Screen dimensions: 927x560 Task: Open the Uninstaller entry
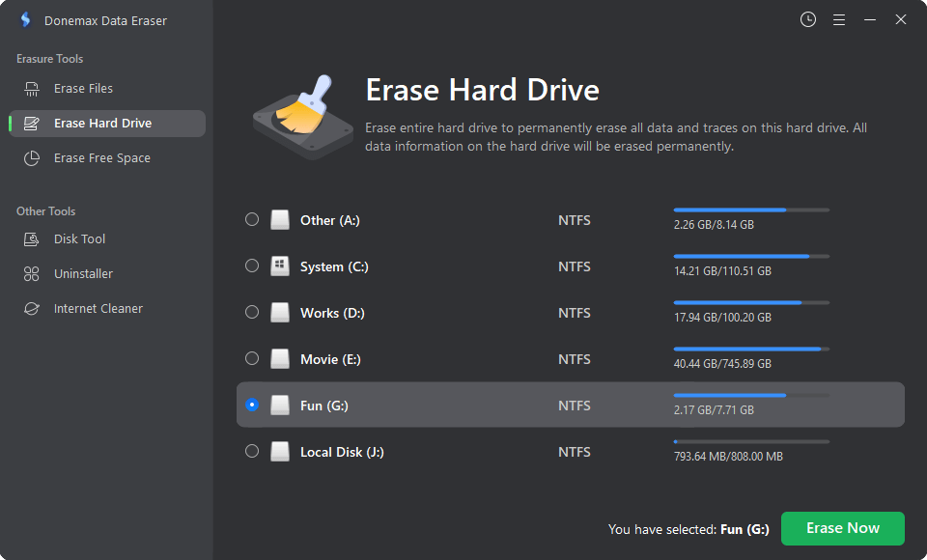[107, 274]
